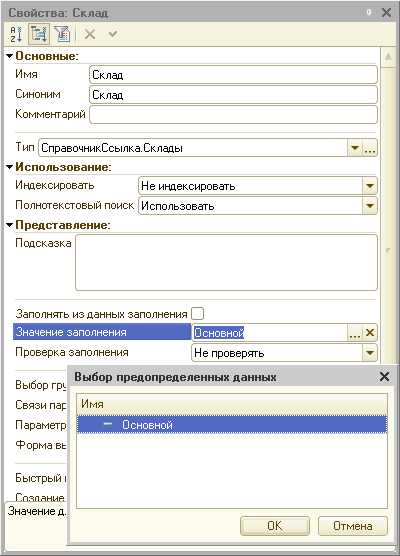The width and height of the screenshot is (400, 556).
Task: Open the Индексировать dropdown
Action: coord(370,186)
